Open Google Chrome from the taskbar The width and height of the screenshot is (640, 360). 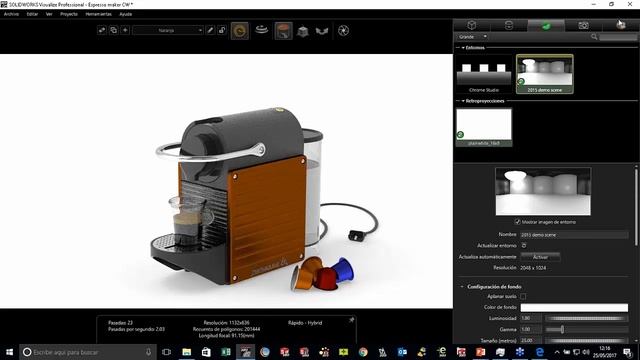363,352
